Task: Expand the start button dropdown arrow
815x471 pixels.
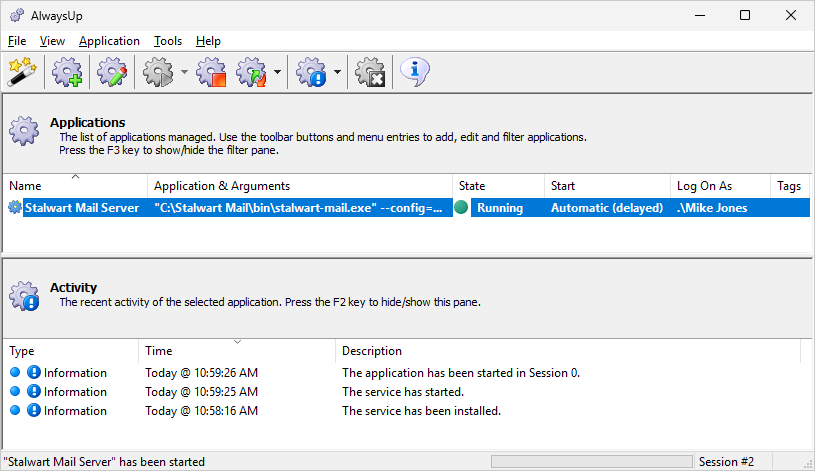Action: pos(185,72)
